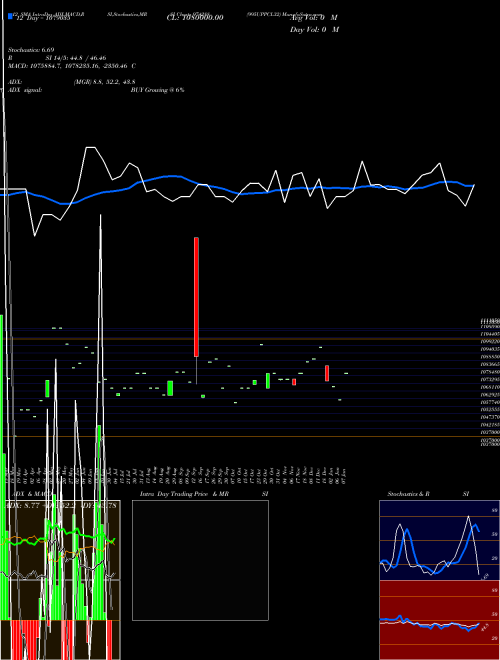
Task: Click the 'Intra Day Trading Price & MR' title
Action: pos(184,494)
